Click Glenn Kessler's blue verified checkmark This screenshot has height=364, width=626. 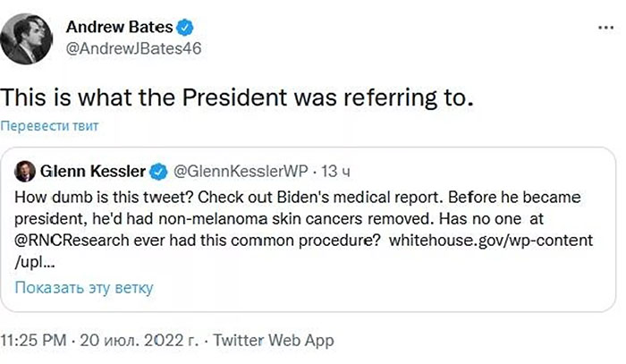pos(160,170)
